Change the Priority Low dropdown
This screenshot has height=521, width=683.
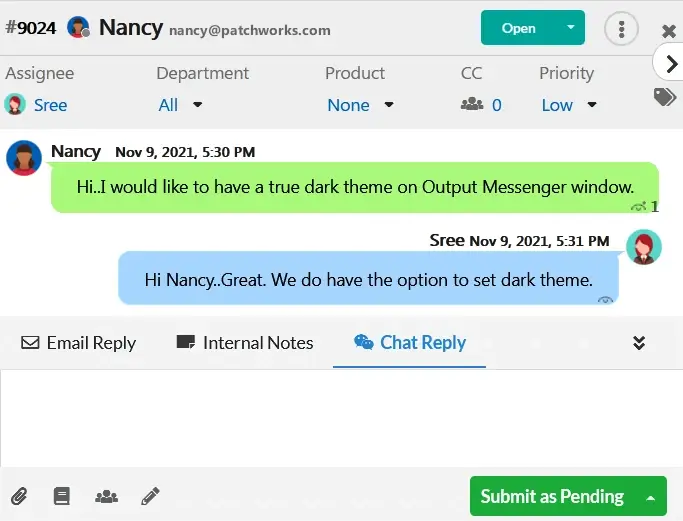569,105
